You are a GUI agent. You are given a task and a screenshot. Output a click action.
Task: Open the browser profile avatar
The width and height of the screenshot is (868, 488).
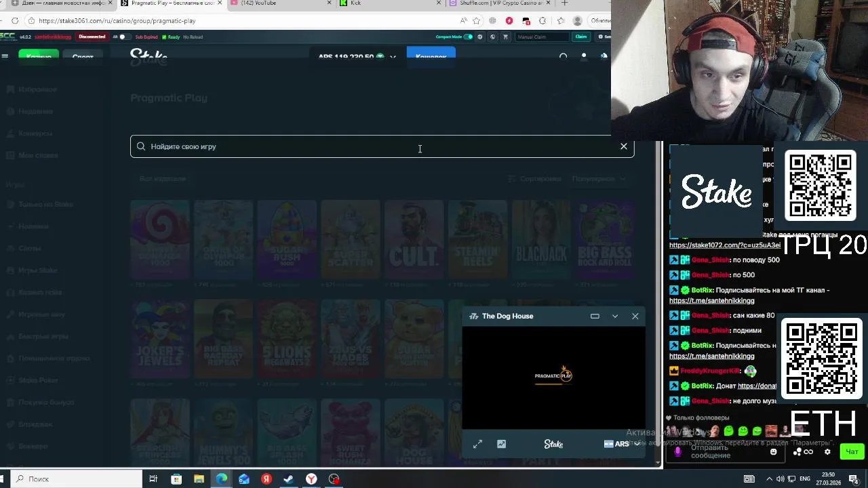tap(577, 21)
